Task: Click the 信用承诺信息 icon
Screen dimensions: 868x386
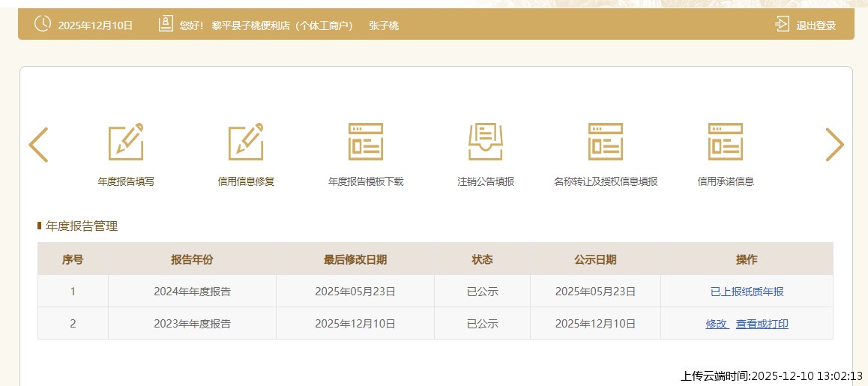Action: click(726, 142)
